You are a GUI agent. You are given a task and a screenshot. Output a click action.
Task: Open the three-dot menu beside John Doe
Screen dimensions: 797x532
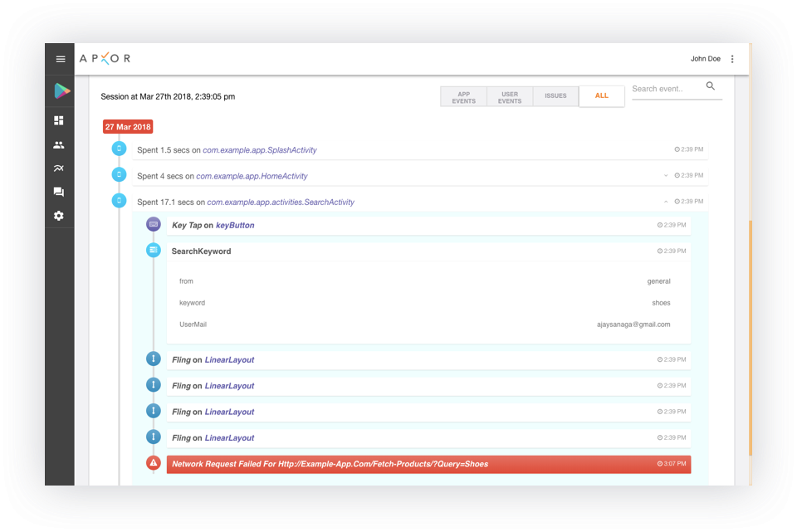(x=732, y=59)
